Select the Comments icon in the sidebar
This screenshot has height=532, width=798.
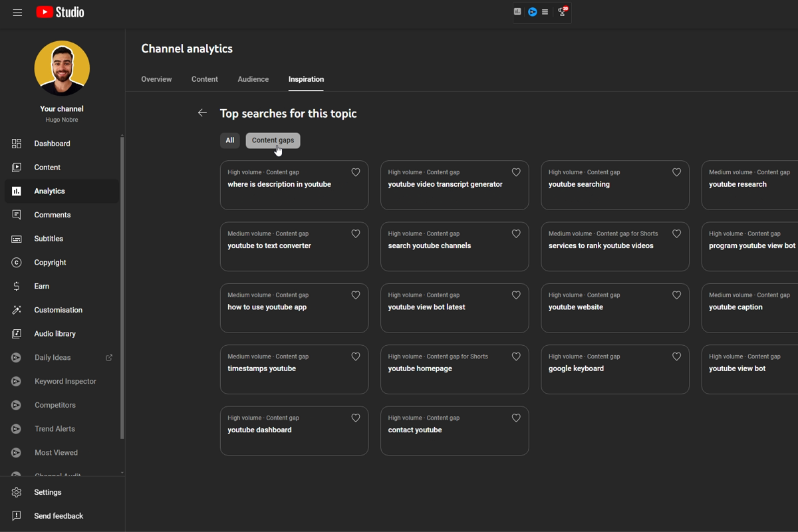(x=16, y=214)
